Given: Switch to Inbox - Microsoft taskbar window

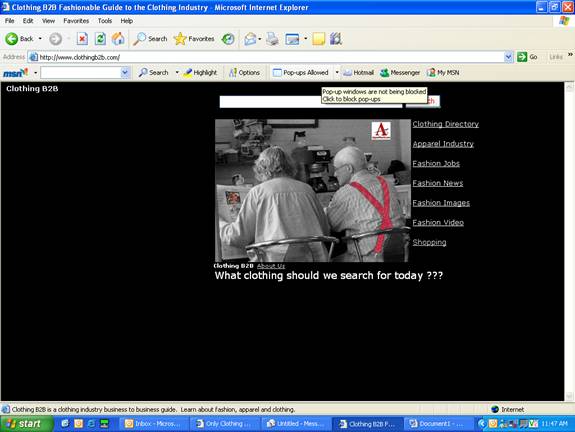Looking at the screenshot, I should pos(153,424).
